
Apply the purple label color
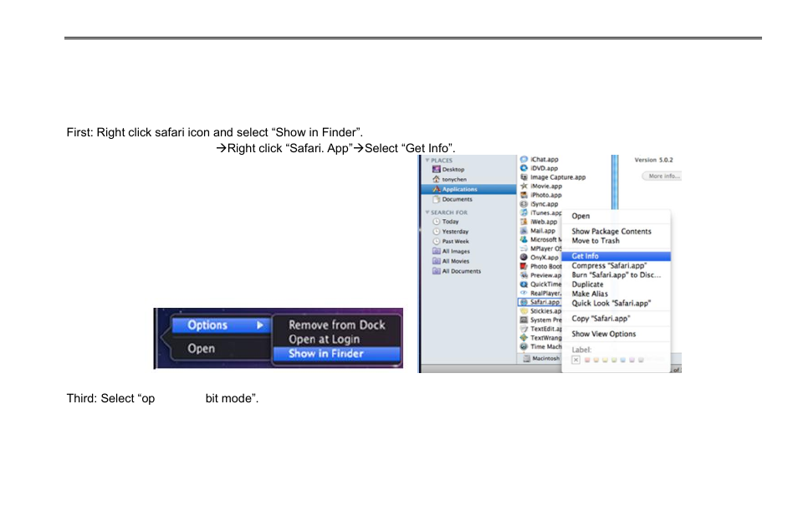[x=632, y=360]
